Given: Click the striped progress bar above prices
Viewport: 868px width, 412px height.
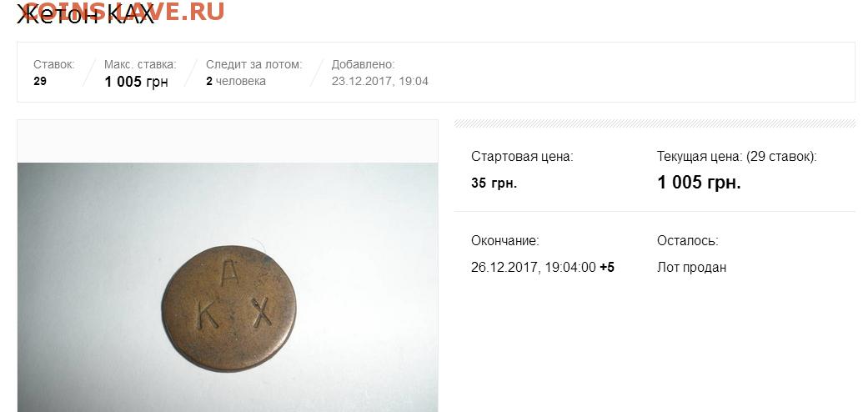Looking at the screenshot, I should pyautogui.click(x=655, y=123).
